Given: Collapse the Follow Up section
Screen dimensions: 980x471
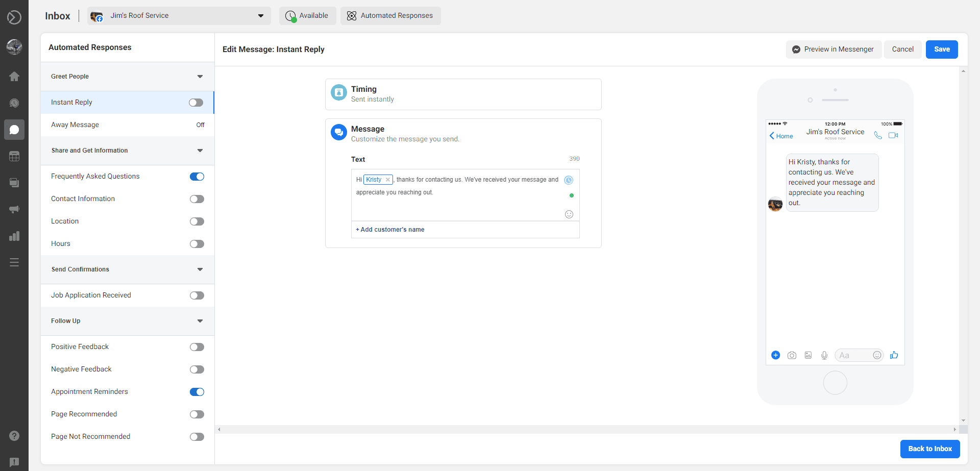Looking at the screenshot, I should (200, 321).
